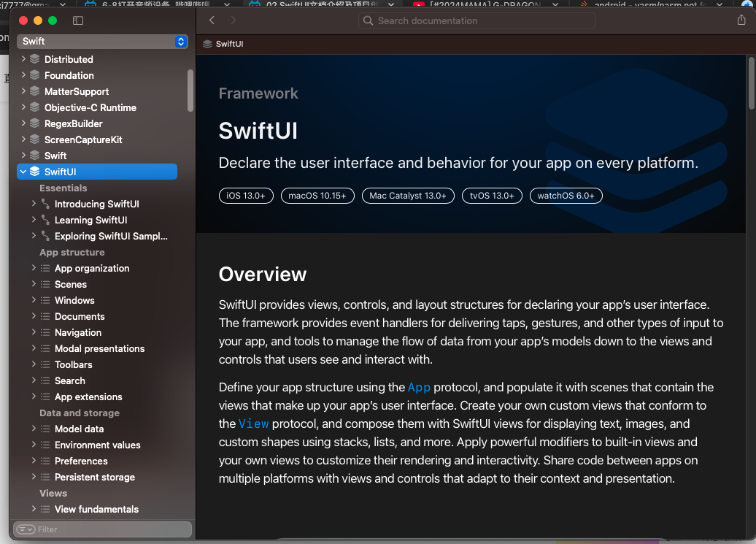The height and width of the screenshot is (544, 756).
Task: Open the Modal presentations topic
Action: 100,349
